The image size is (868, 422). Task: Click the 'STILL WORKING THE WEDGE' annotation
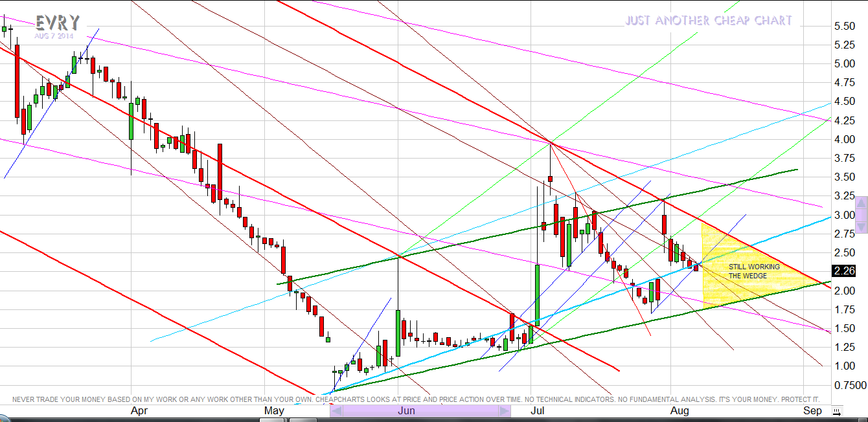tap(754, 271)
